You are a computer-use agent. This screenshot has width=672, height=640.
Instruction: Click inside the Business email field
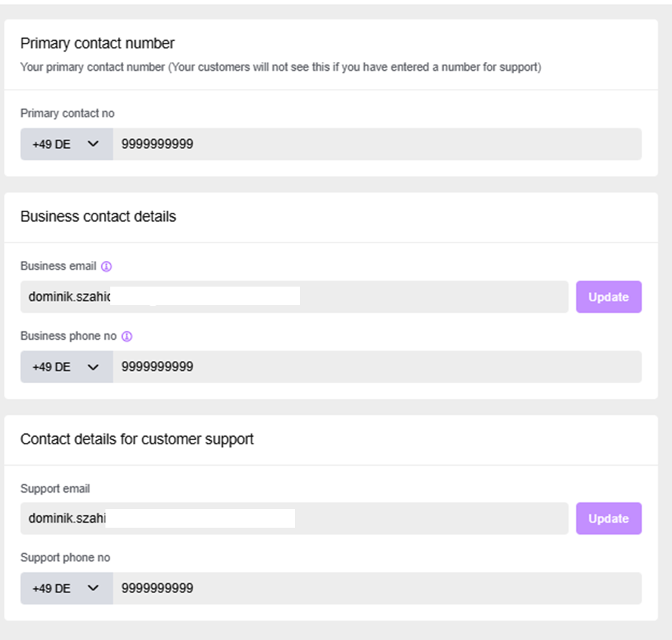pos(294,297)
